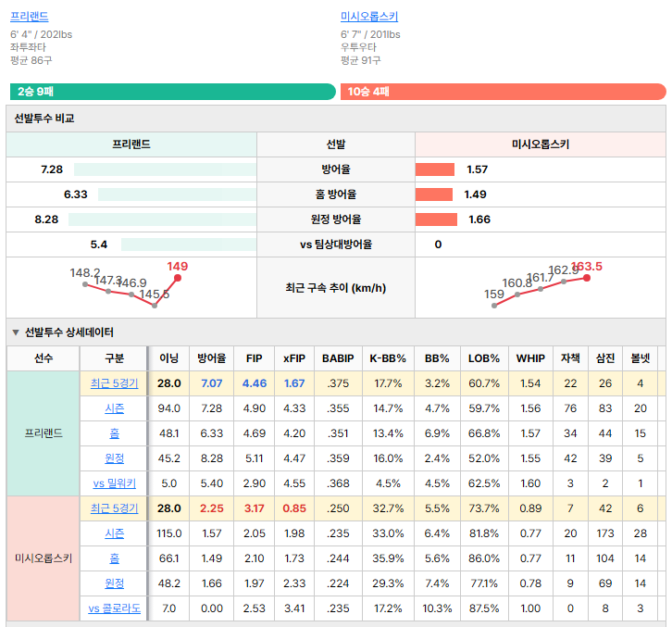Click the BABIP column header
672x627 pixels.
(x=338, y=358)
